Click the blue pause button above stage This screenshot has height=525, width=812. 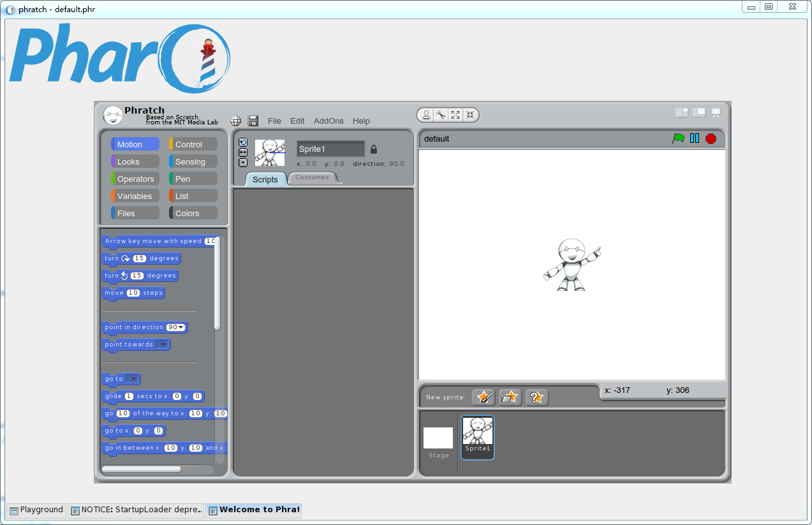click(695, 138)
